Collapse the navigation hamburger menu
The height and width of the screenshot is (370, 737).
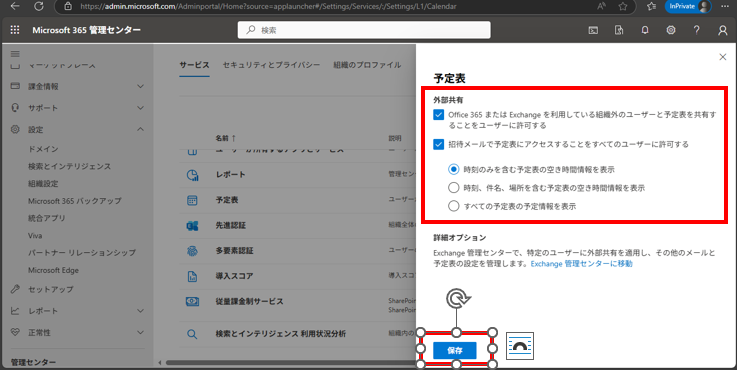pos(15,54)
